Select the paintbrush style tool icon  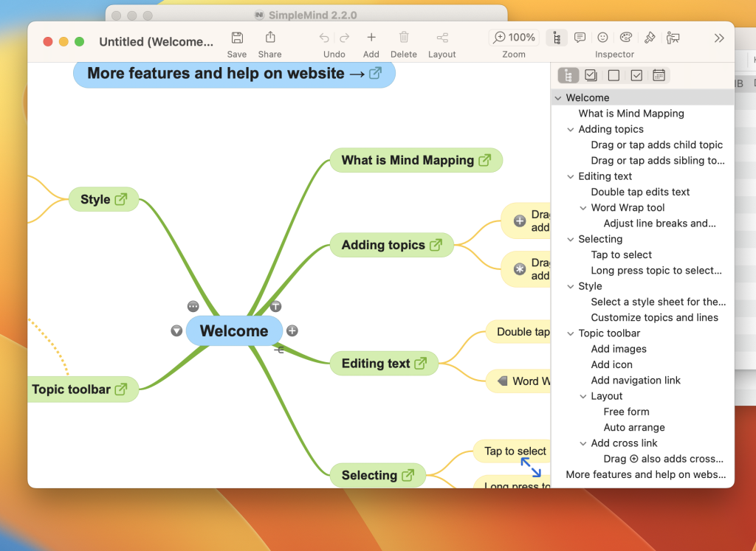coord(650,38)
